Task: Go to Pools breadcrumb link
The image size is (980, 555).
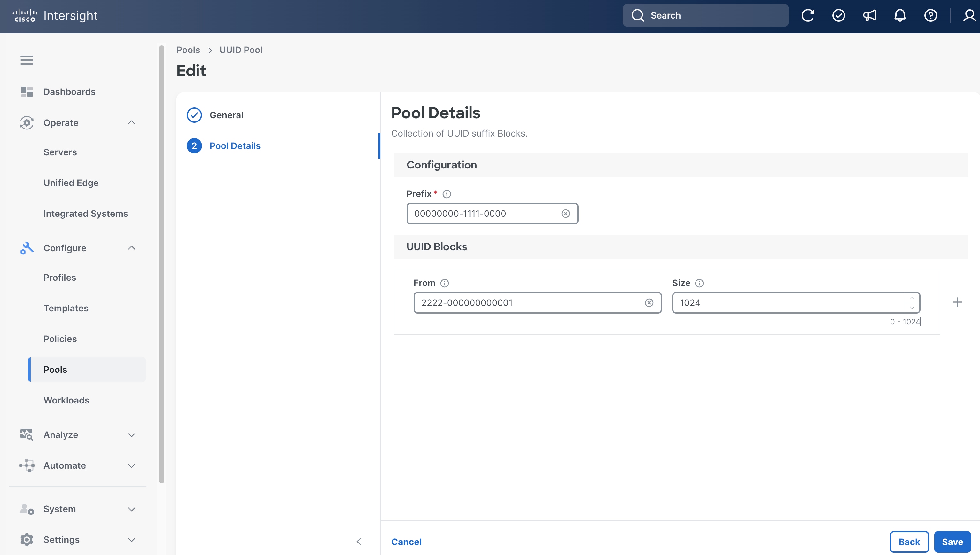Action: pos(188,50)
